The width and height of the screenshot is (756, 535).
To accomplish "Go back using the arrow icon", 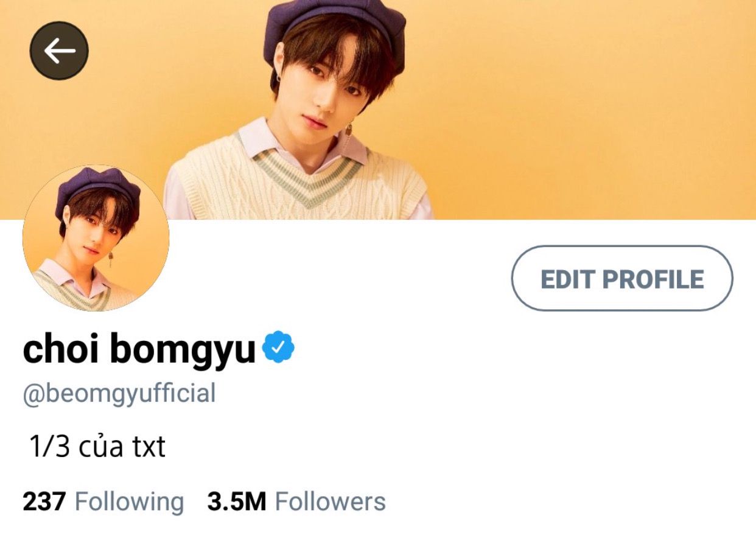I will (59, 51).
